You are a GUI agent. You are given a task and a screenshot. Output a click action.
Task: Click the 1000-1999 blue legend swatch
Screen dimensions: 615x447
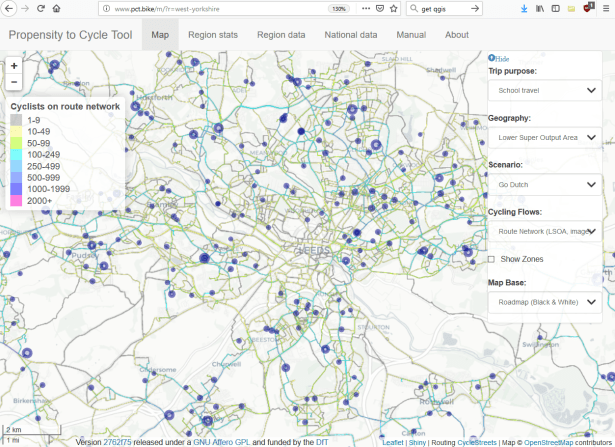pos(16,189)
